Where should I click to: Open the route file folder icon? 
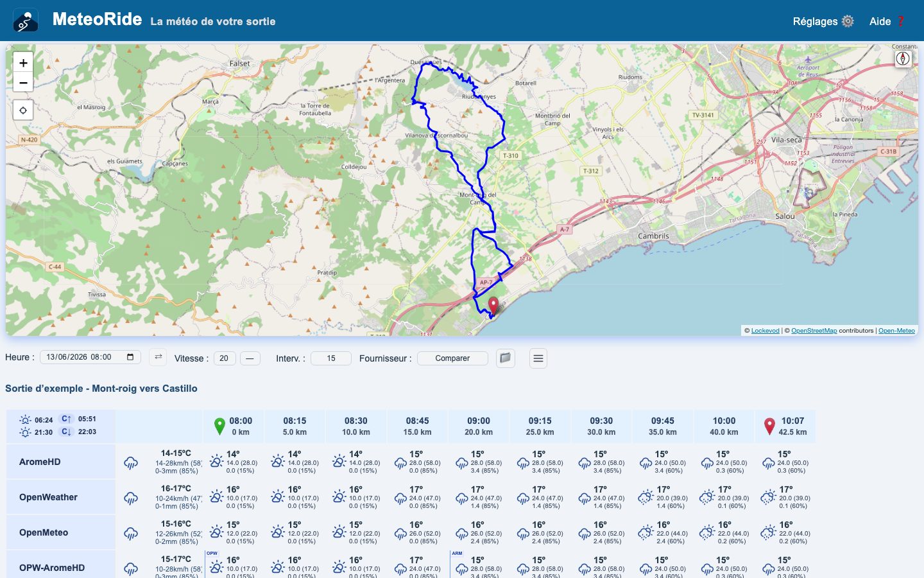(x=506, y=358)
